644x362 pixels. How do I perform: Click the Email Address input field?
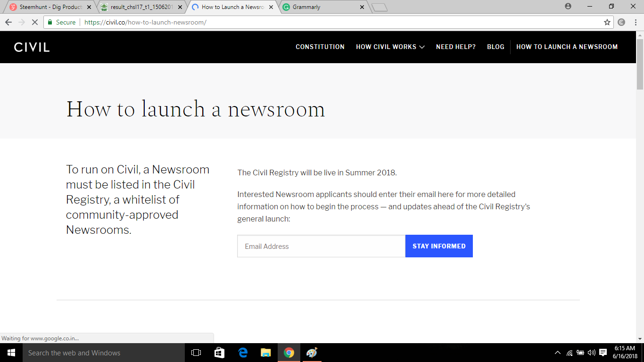pos(321,246)
